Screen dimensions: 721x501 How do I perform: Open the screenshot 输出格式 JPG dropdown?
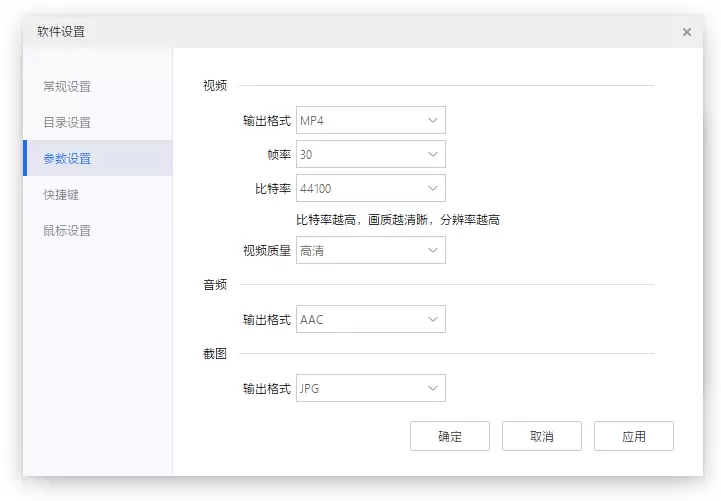click(x=371, y=388)
